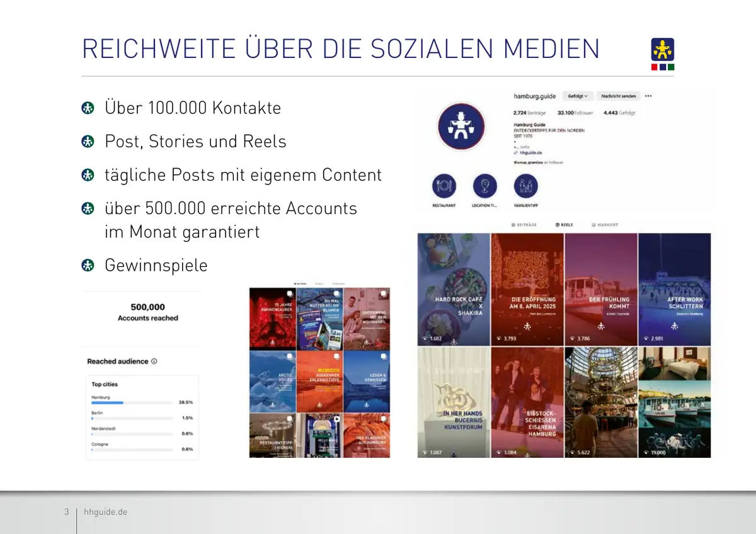Open Unterwegs mit dem Wohnmobil post

click(x=367, y=319)
